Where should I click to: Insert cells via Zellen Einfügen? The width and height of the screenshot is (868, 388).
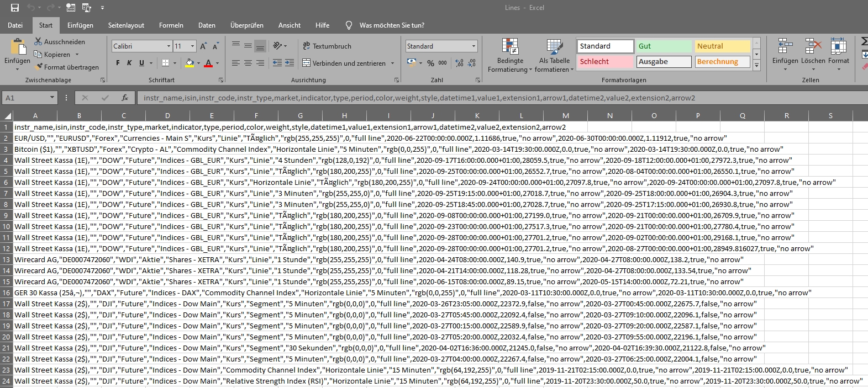pos(785,55)
